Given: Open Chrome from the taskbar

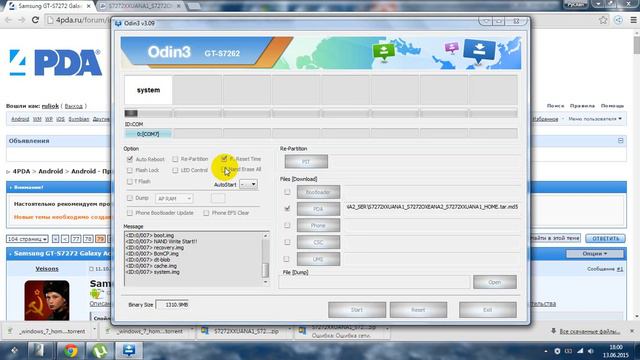Looking at the screenshot, I should tap(71, 351).
